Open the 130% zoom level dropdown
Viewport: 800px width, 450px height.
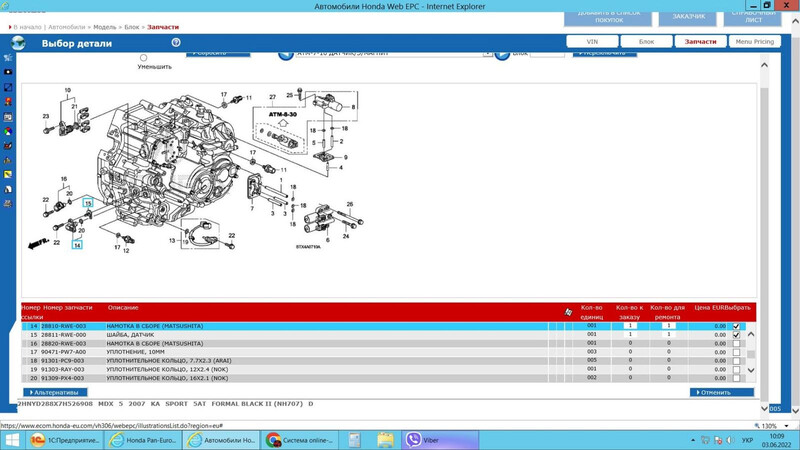[x=787, y=426]
